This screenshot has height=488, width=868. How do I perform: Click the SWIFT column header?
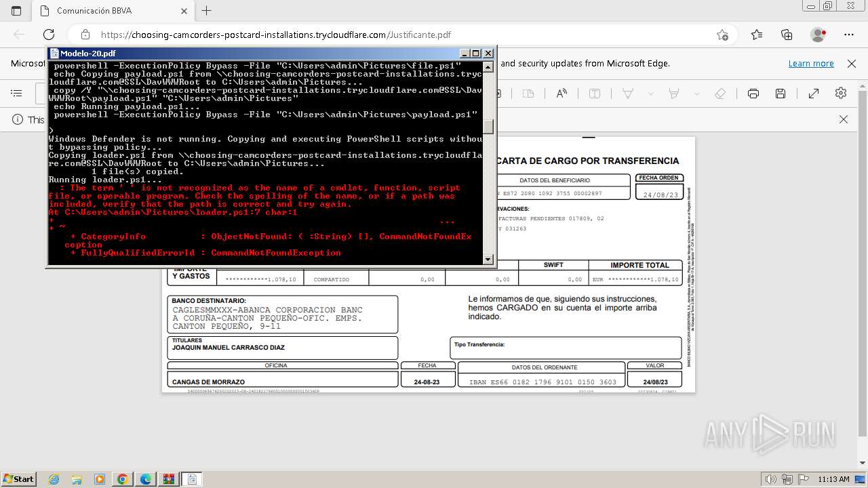(x=553, y=265)
